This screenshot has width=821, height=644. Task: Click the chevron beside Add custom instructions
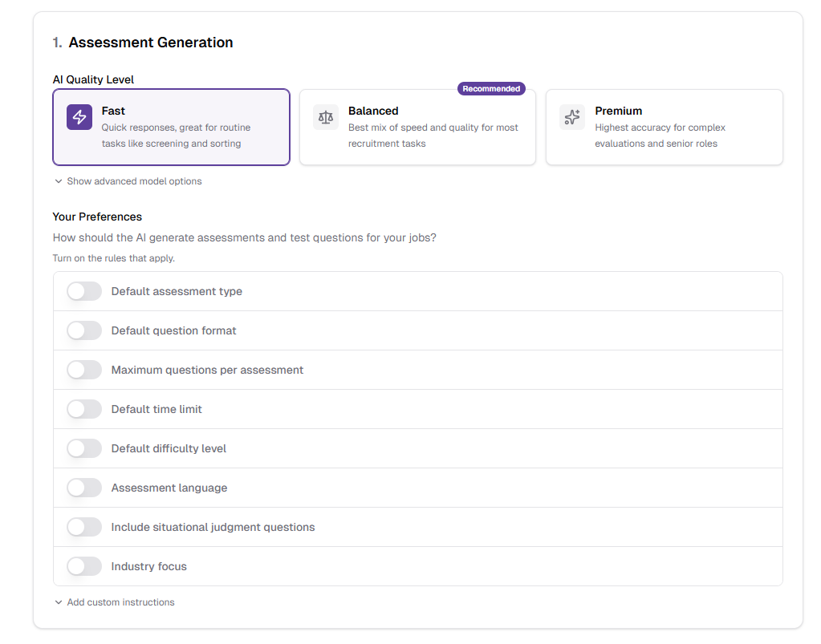pos(58,601)
